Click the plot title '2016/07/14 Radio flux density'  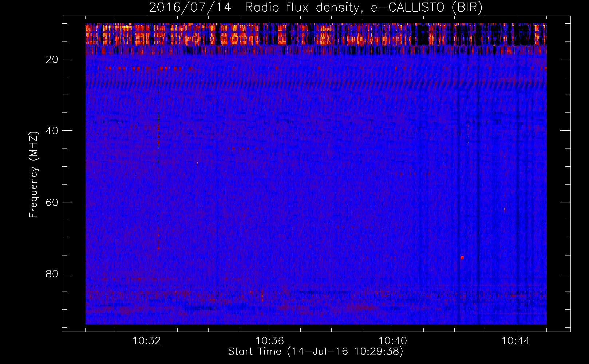click(316, 7)
